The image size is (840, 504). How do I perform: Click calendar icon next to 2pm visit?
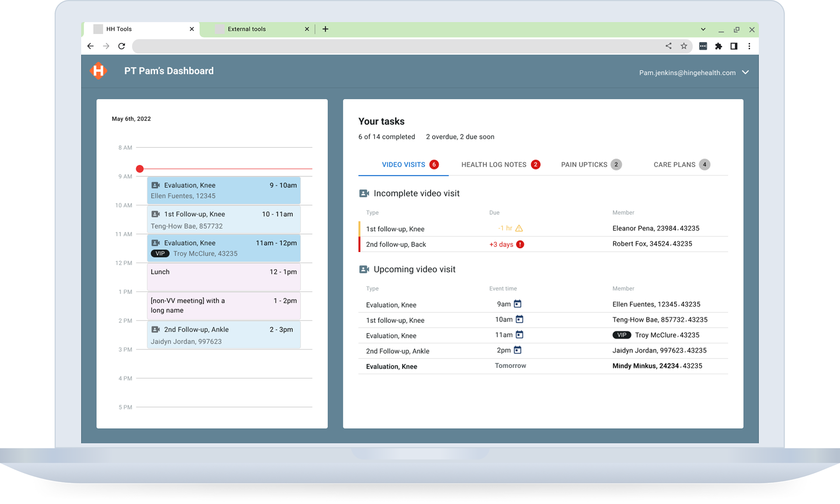[x=518, y=350]
